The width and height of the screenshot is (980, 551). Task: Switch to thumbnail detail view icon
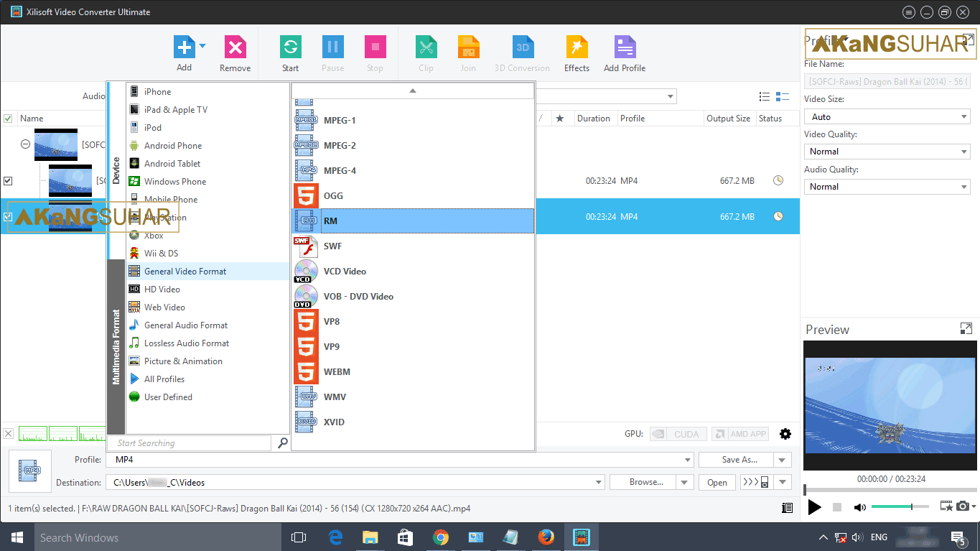pos(783,96)
